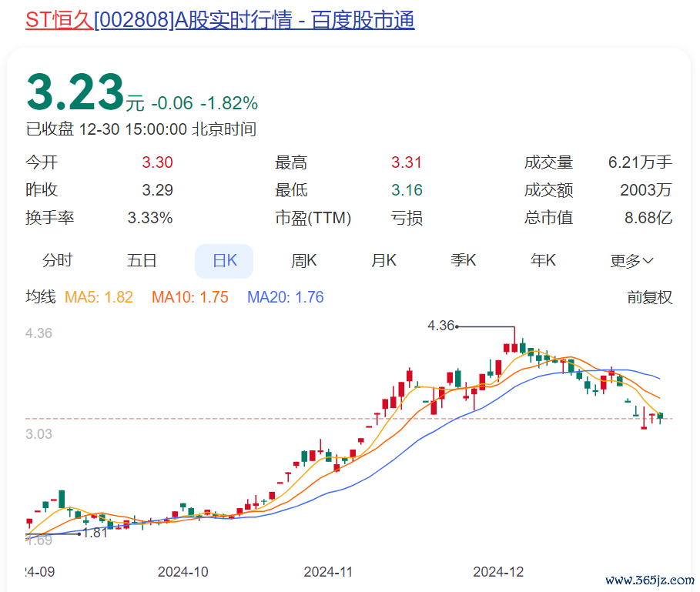
Task: Switch to the 五日 chart tab
Action: pos(142,260)
